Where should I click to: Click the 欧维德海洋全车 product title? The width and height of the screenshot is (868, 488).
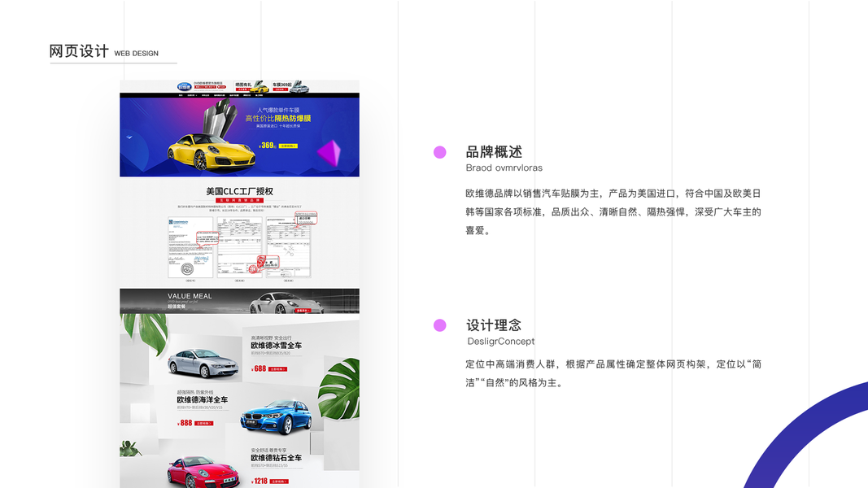coord(202,399)
